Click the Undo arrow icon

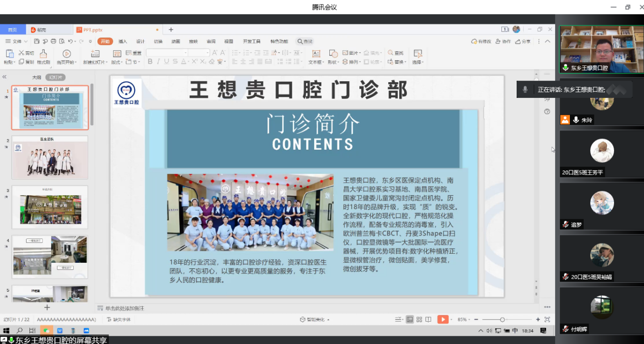coord(70,42)
